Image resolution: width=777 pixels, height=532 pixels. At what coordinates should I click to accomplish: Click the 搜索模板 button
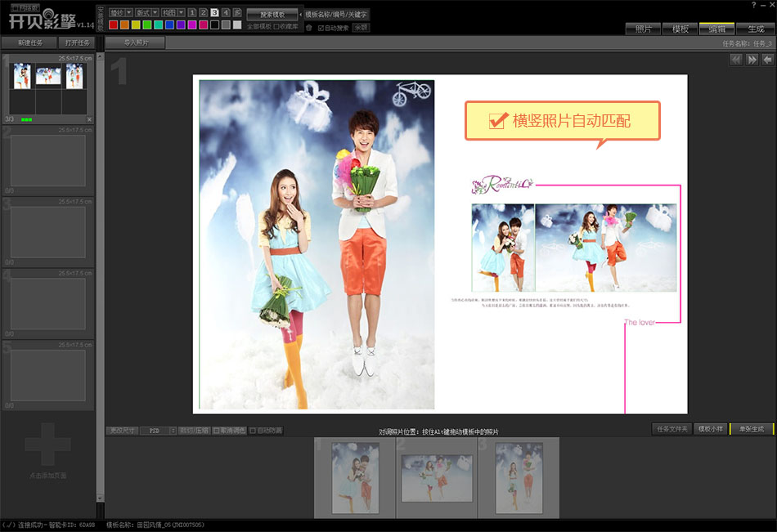272,15
